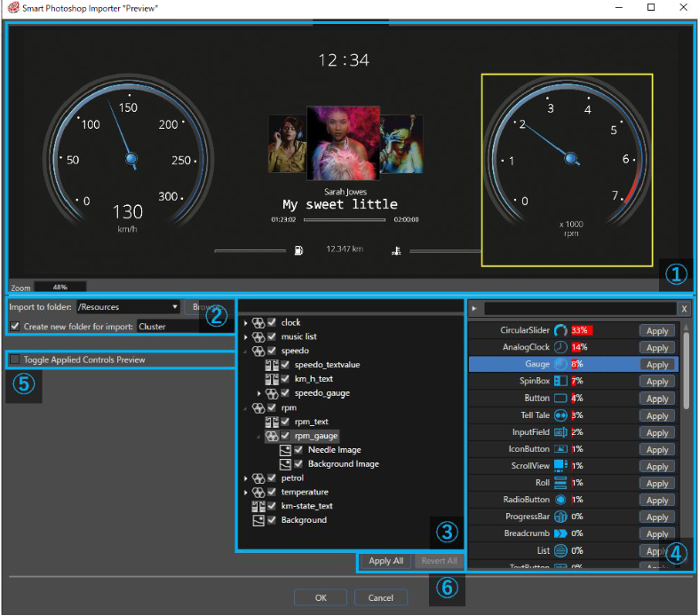The height and width of the screenshot is (616, 699).
Task: Click Apply for AnalogClock
Action: coord(657,348)
